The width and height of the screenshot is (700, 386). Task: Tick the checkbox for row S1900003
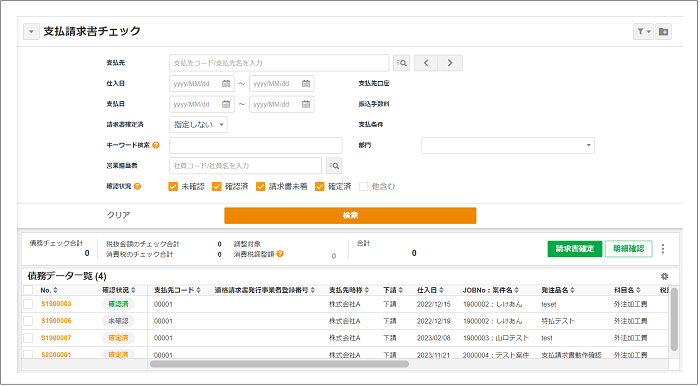[x=28, y=304]
